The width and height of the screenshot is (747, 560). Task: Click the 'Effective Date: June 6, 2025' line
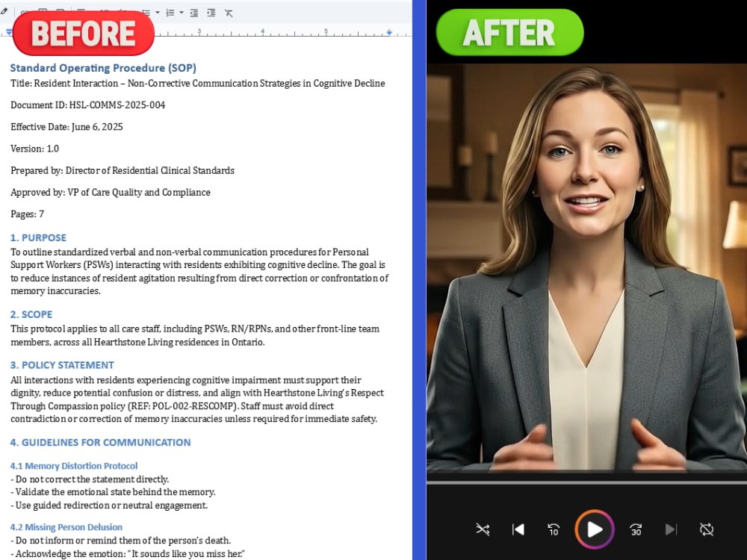[x=66, y=127]
